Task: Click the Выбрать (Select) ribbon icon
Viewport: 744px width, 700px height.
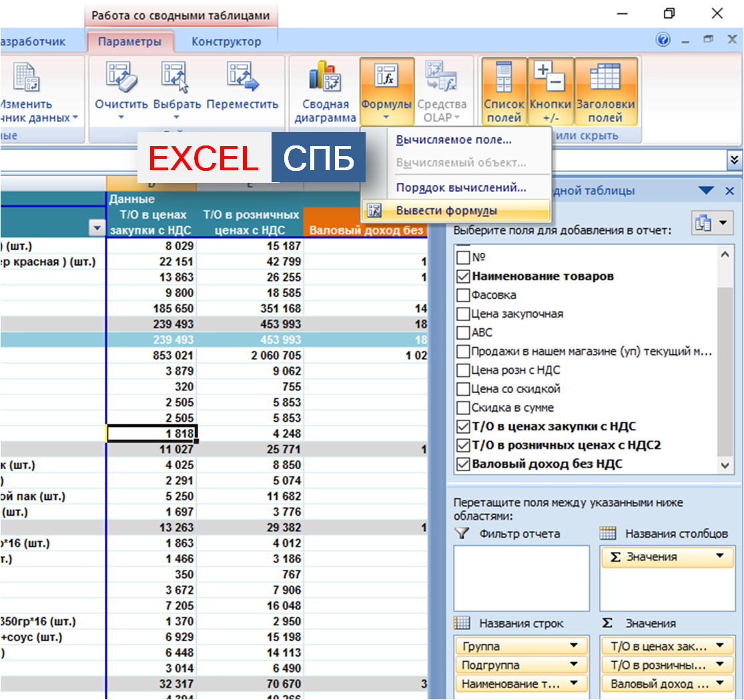Action: tap(176, 79)
